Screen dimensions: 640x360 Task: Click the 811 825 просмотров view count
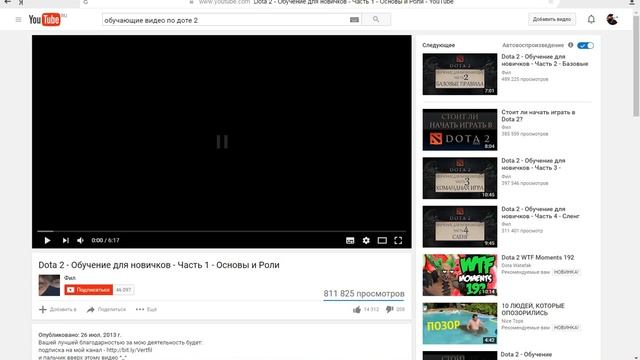coord(364,293)
